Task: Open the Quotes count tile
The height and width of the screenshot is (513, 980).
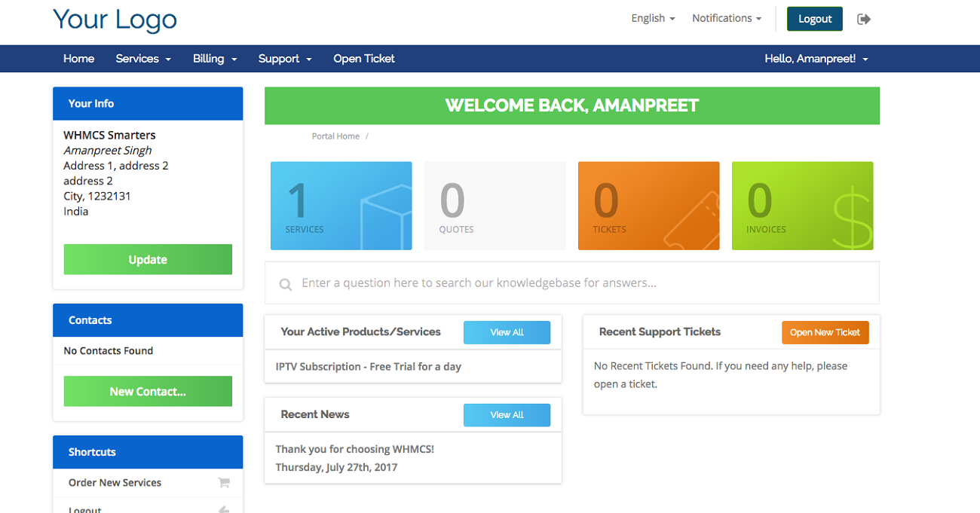Action: (495, 206)
